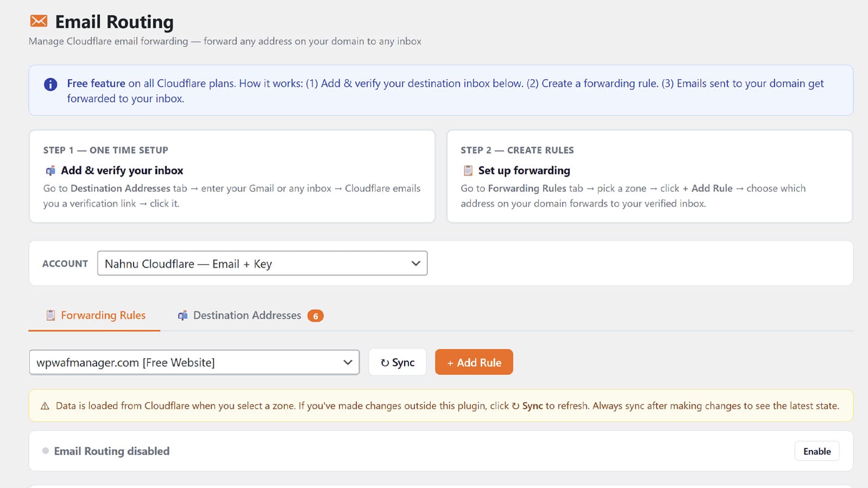Click the orange 6 count badge
This screenshot has width=868, height=488.
[x=315, y=316]
